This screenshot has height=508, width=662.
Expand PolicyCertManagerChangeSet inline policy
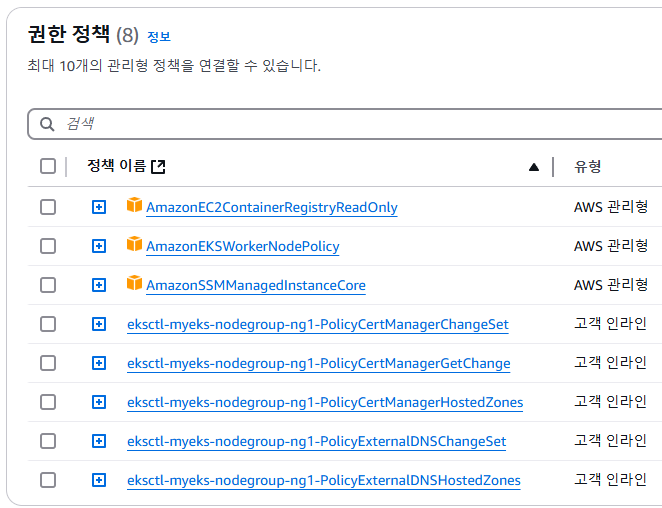[99, 324]
